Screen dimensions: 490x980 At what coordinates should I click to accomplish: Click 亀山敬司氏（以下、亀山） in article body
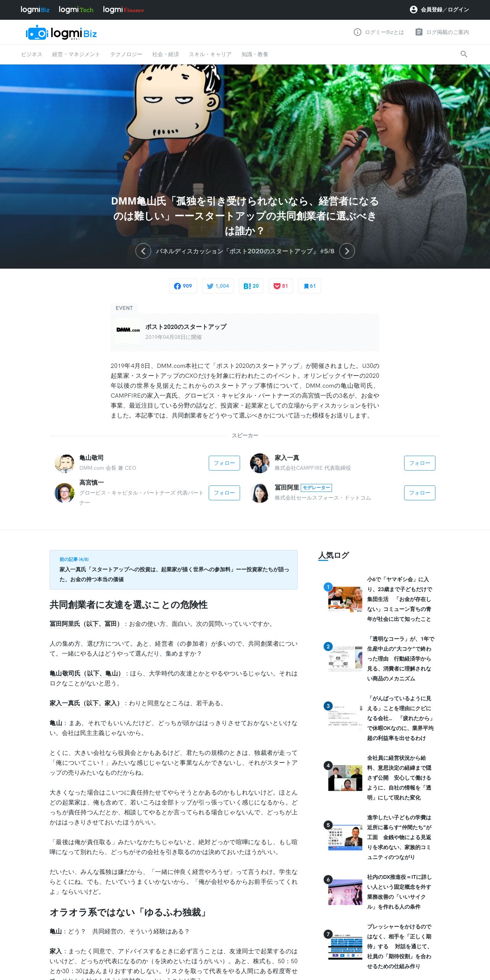[86, 674]
